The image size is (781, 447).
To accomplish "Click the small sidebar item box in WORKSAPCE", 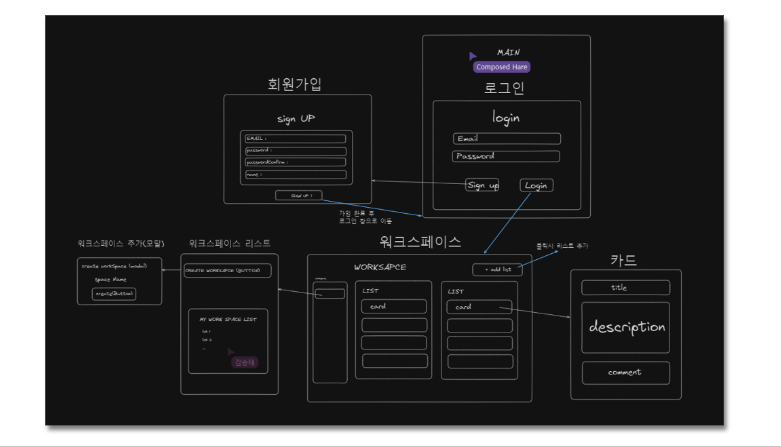I will (x=330, y=294).
